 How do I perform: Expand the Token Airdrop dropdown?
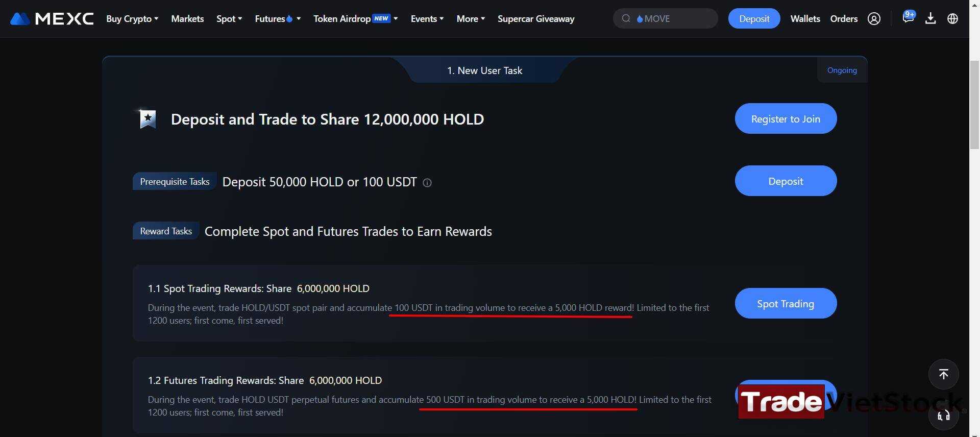tap(355, 19)
